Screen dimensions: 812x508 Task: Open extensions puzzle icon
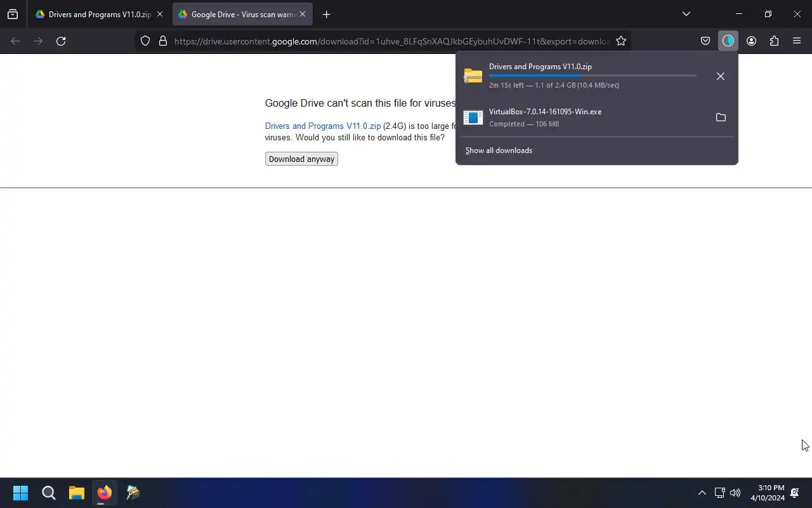pos(774,41)
